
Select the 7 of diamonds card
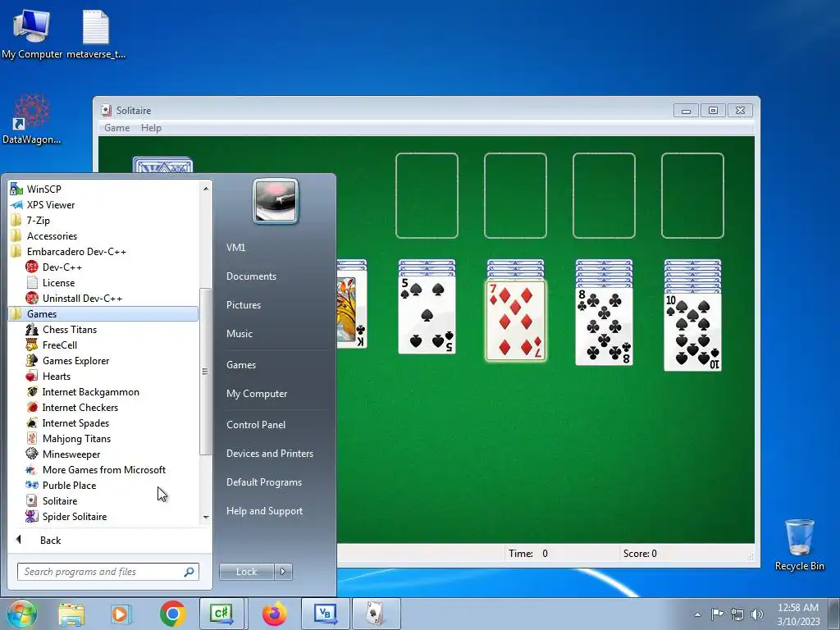pyautogui.click(x=515, y=321)
